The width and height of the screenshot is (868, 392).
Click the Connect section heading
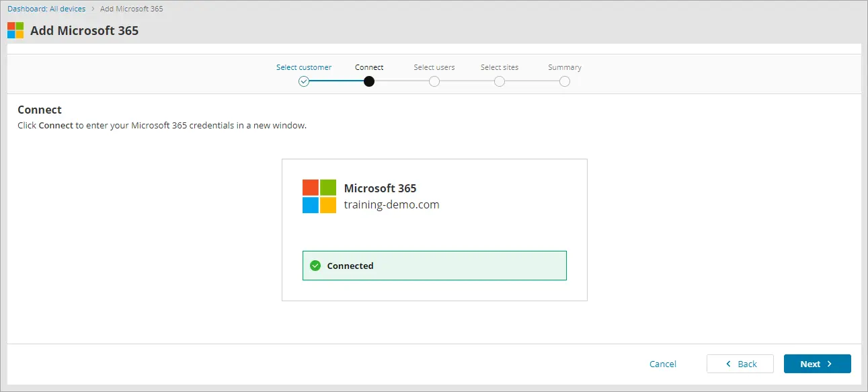tap(40, 110)
